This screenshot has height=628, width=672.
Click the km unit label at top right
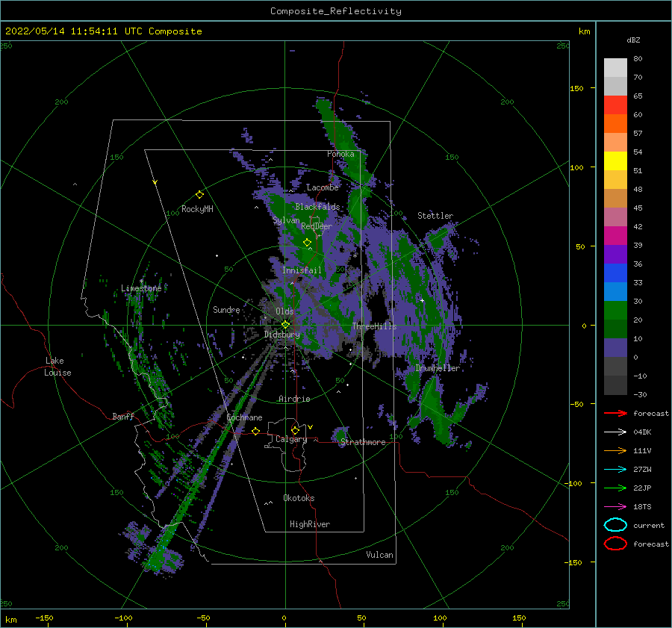click(584, 31)
